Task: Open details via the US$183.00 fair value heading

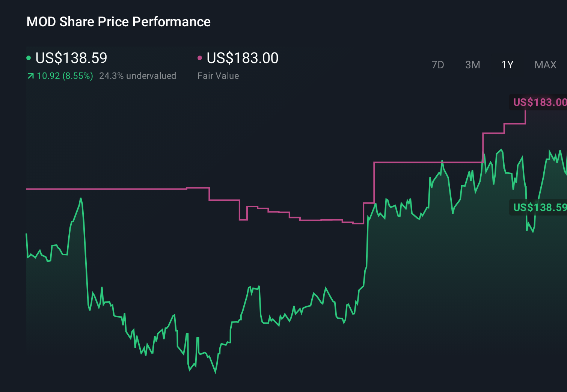Action: (243, 58)
